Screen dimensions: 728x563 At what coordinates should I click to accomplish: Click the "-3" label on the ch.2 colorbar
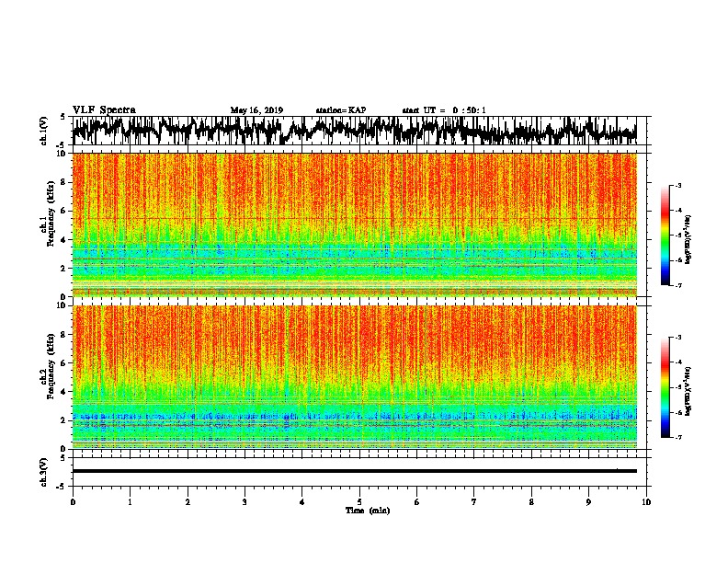pyautogui.click(x=677, y=338)
